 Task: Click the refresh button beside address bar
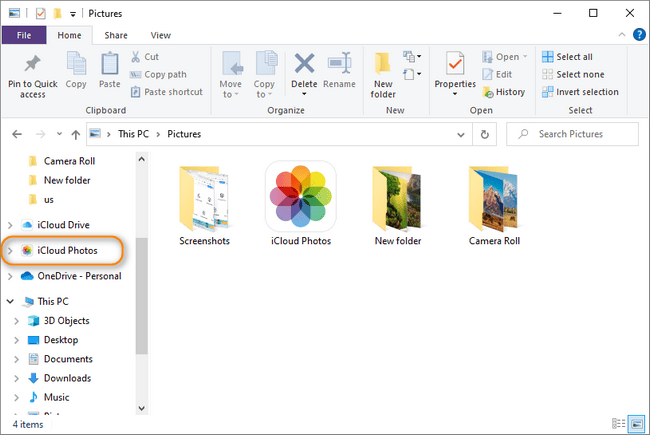(485, 134)
